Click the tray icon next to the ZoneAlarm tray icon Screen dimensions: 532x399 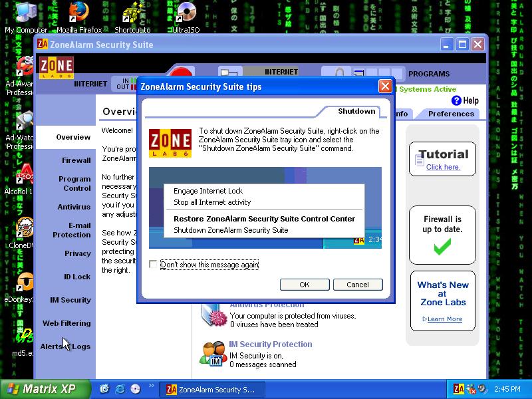pyautogui.click(x=471, y=389)
